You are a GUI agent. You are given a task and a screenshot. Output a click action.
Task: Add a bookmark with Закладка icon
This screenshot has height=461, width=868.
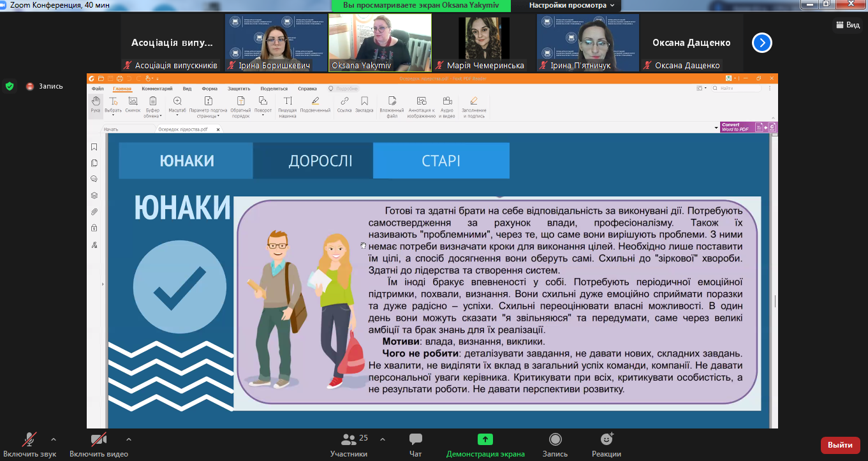pyautogui.click(x=364, y=105)
